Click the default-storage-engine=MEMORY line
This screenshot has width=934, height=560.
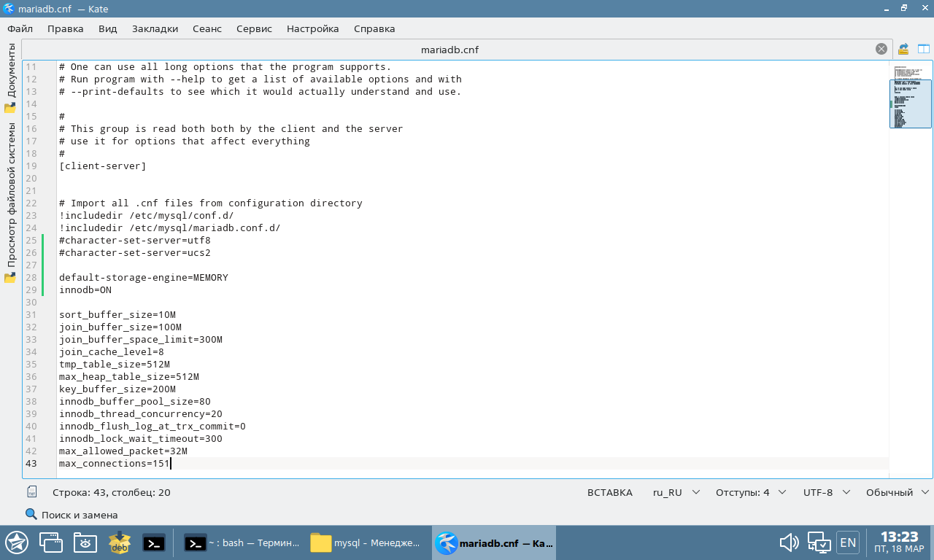tap(144, 278)
